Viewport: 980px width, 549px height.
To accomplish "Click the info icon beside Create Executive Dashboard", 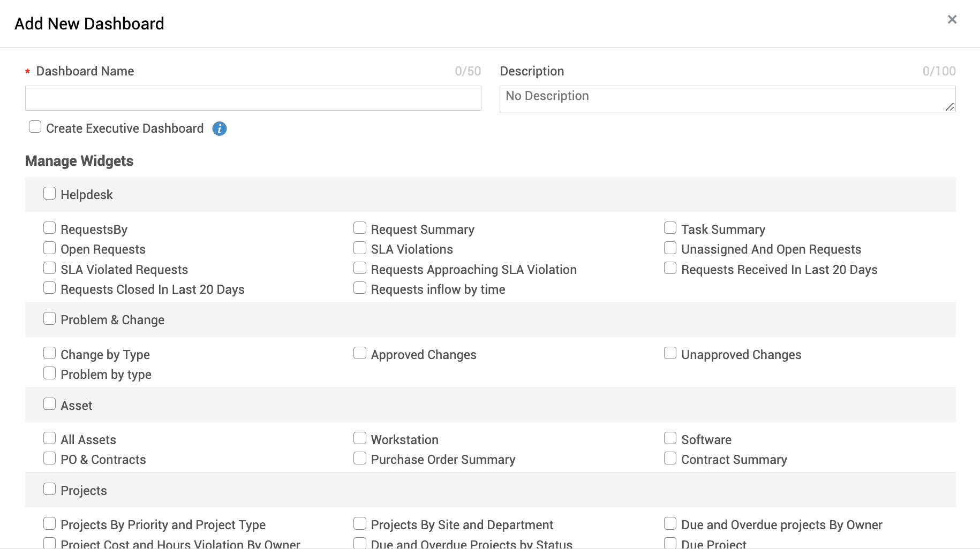I will [220, 128].
